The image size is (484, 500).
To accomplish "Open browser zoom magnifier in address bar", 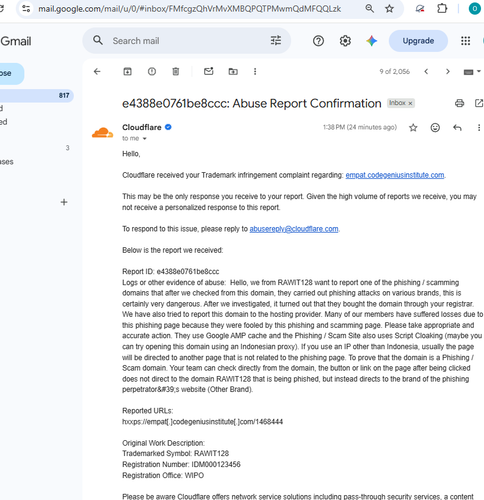I will coord(369,8).
